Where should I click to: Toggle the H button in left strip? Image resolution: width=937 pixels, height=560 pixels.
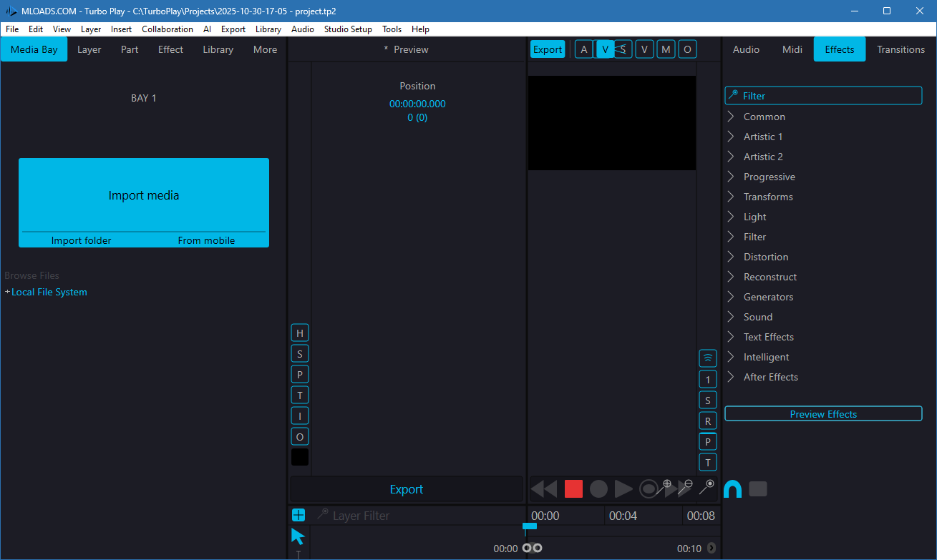(299, 333)
